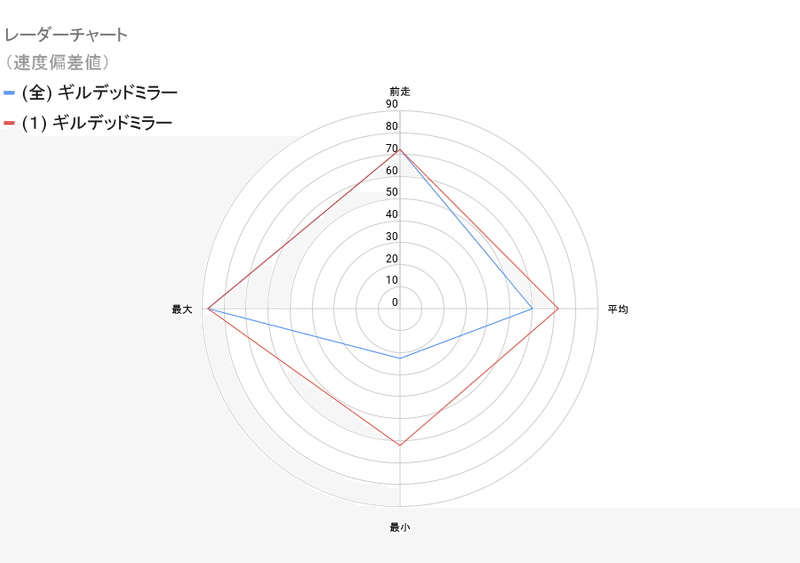The image size is (800, 563).
Task: Click the 50 scale tick label
Action: tap(392, 192)
